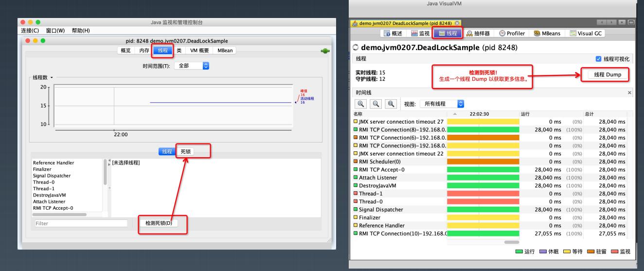Sort VisualVM thread table by 名称 column

point(399,113)
